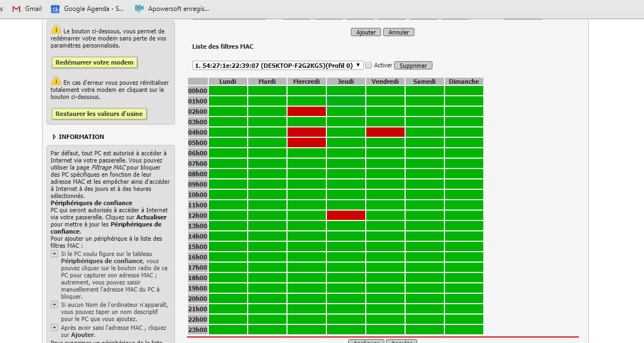Select the Dimanche column header
This screenshot has width=644, height=343.
[464, 82]
